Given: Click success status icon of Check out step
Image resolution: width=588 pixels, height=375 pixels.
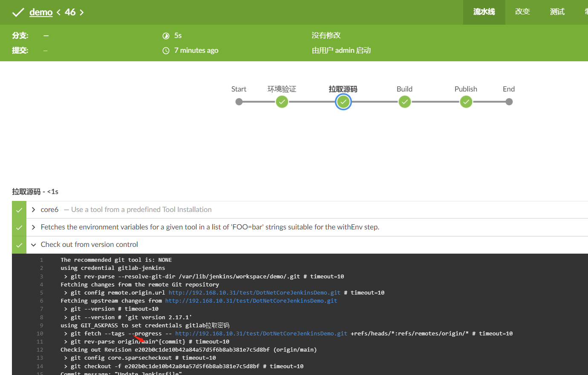Looking at the screenshot, I should [19, 245].
